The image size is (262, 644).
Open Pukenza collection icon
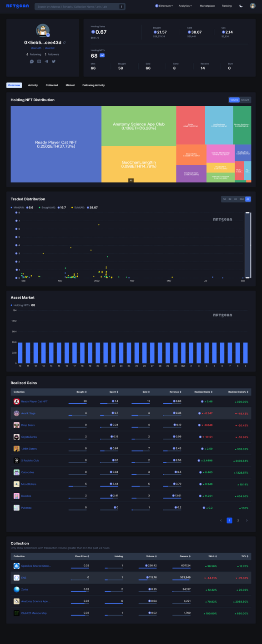(x=16, y=508)
